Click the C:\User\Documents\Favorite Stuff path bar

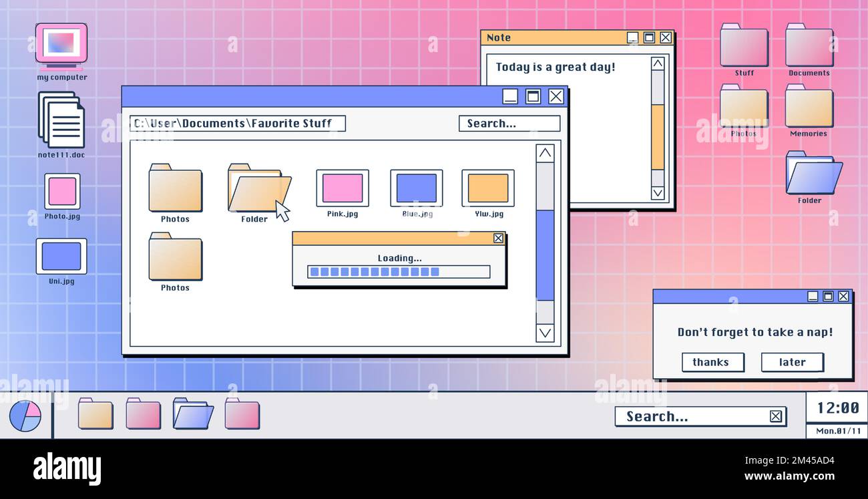pos(238,124)
